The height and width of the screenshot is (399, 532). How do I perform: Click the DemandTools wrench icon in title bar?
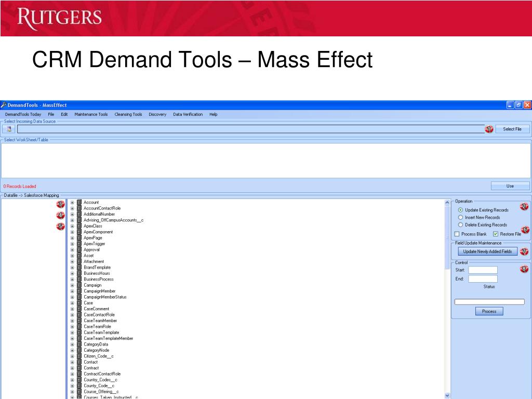(4, 105)
